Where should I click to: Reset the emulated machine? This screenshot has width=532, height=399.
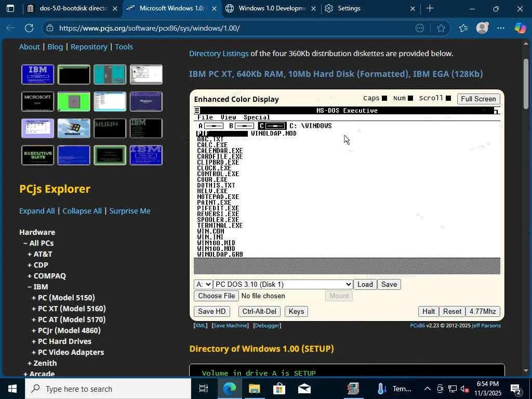pos(452,312)
